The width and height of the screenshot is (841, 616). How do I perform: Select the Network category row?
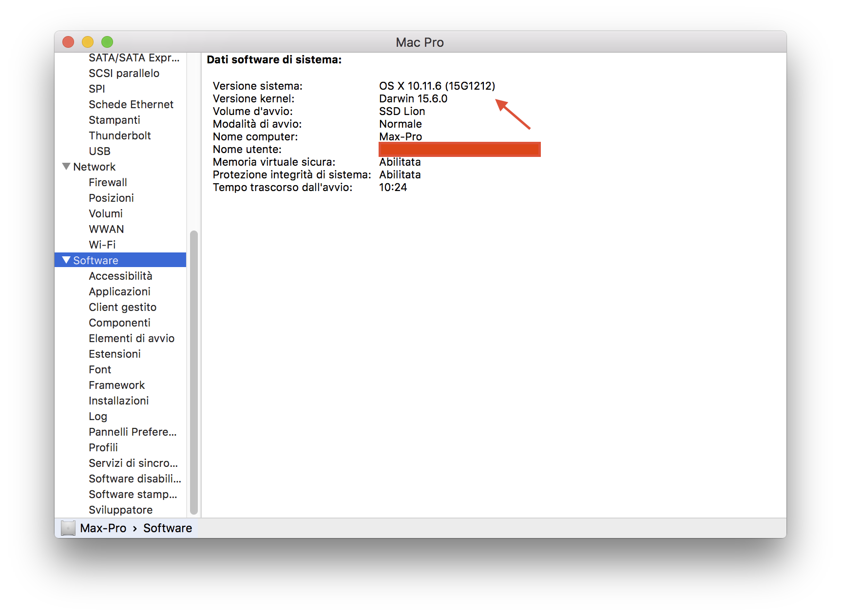point(120,167)
